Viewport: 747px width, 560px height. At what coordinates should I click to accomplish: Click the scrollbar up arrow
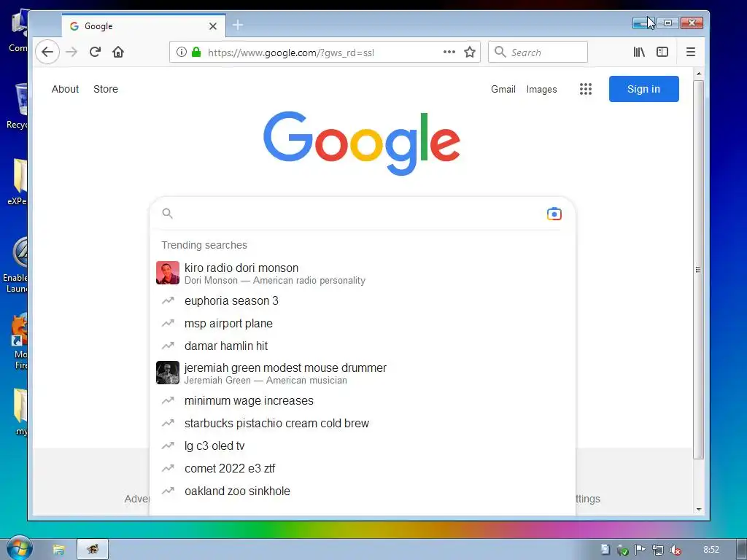(698, 74)
